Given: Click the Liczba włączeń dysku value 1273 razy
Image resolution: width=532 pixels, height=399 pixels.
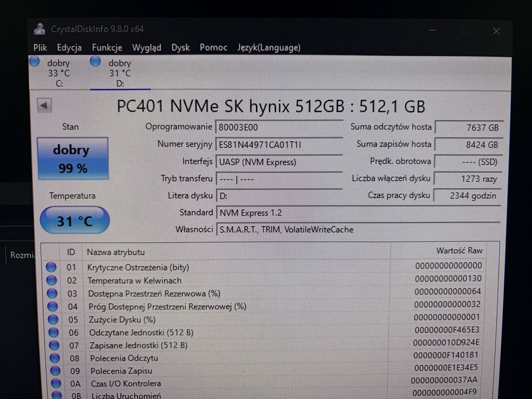Looking at the screenshot, I should [467, 179].
